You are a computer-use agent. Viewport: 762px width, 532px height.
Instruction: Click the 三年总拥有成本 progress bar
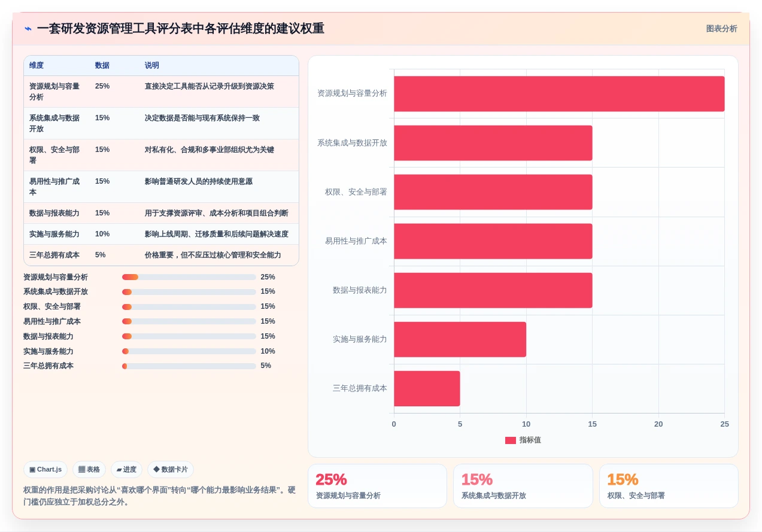point(189,366)
